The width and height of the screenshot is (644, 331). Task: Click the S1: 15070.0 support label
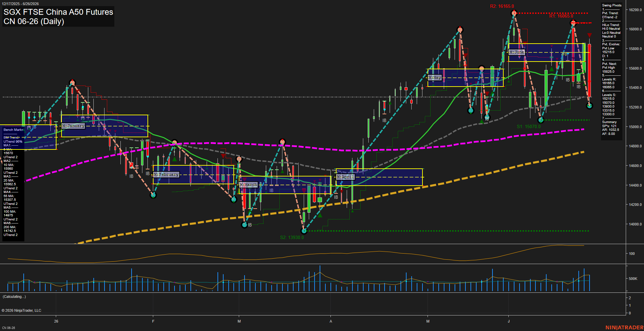point(529,126)
